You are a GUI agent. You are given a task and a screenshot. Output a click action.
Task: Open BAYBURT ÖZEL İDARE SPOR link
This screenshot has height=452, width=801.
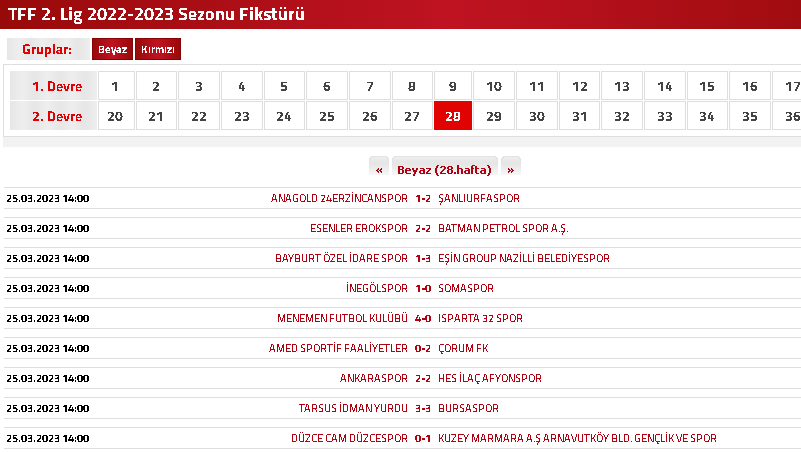(x=341, y=258)
